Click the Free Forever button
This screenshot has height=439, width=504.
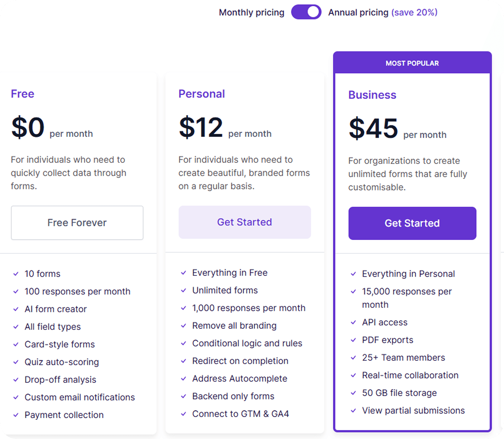(77, 223)
